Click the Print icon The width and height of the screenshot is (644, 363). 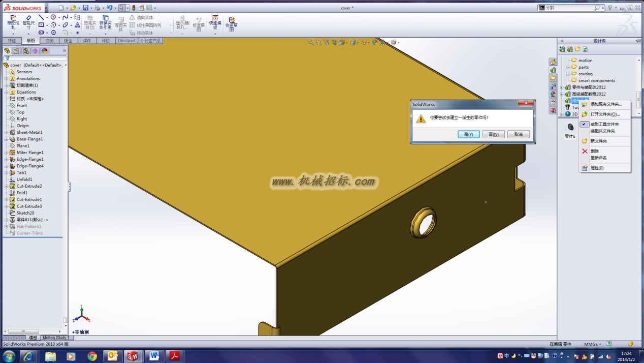click(98, 8)
